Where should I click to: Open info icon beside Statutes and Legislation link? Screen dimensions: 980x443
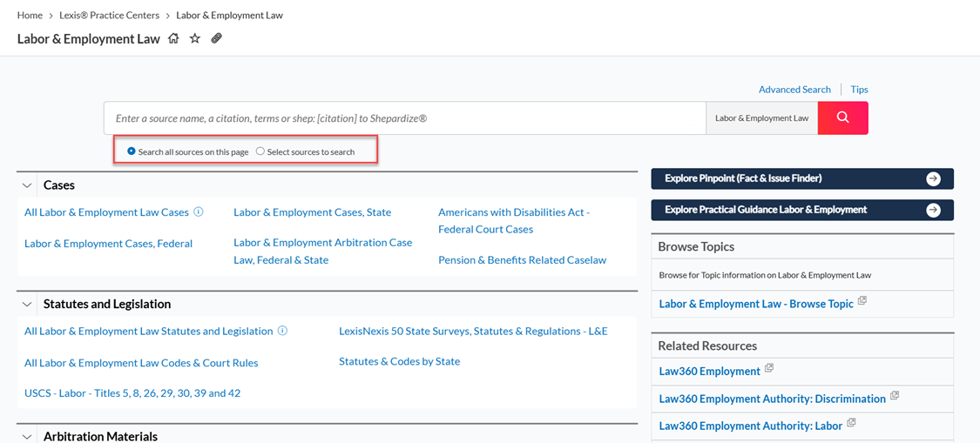(x=282, y=331)
